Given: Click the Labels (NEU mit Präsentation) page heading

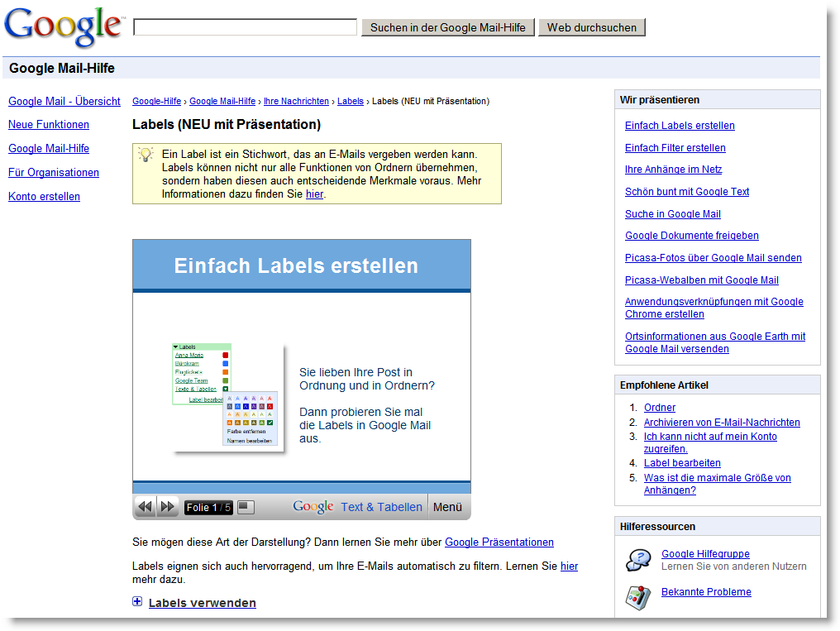Looking at the screenshot, I should [227, 125].
